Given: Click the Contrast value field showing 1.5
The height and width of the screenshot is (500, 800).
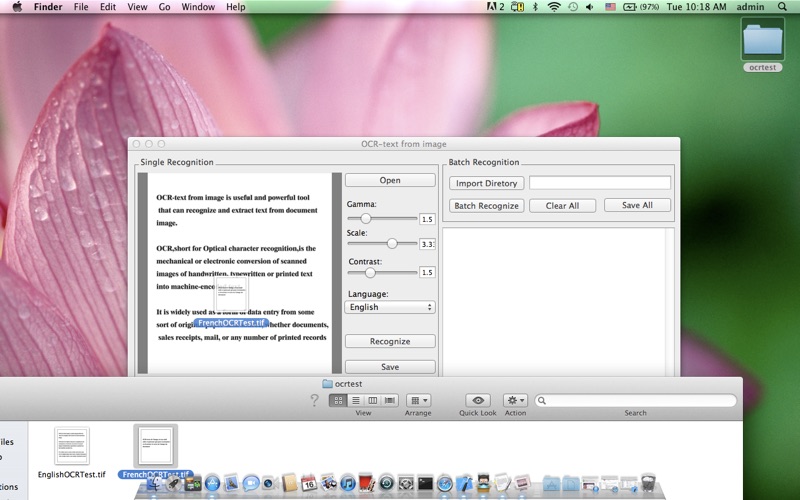Looking at the screenshot, I should coord(427,272).
